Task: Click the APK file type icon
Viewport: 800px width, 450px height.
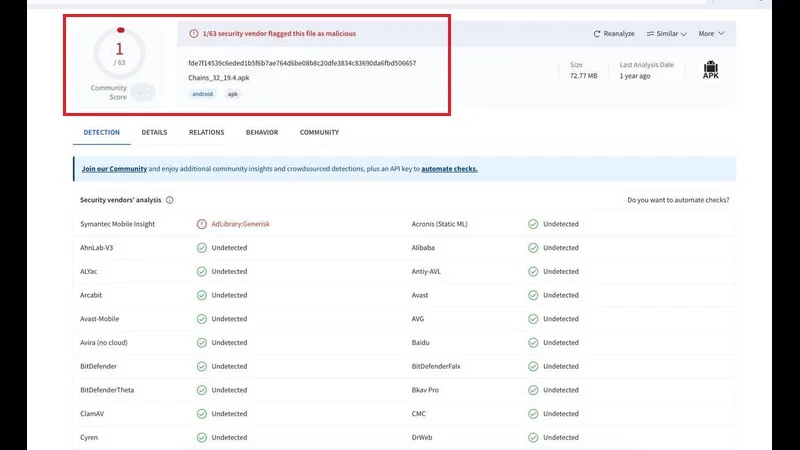Action: 710,70
